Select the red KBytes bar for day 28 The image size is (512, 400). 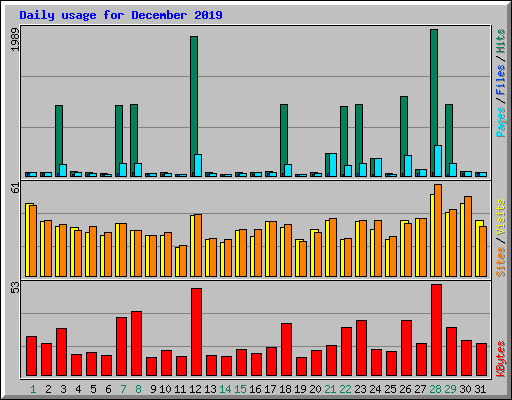436,330
